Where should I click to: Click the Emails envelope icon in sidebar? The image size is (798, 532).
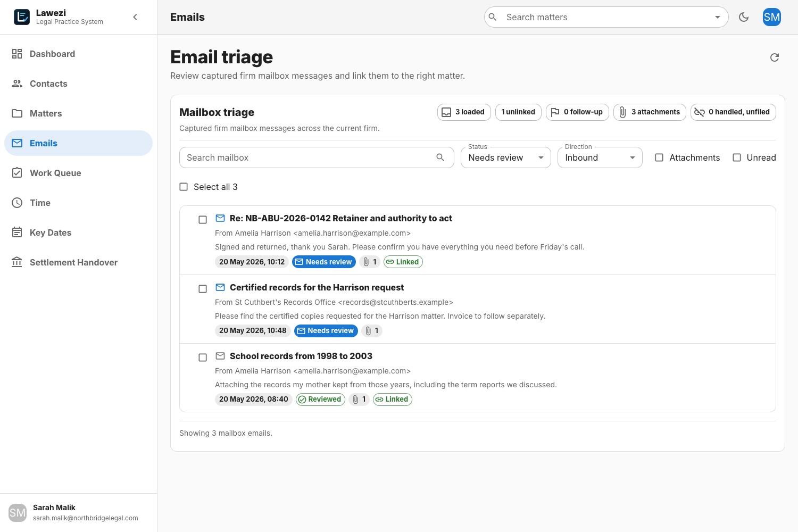17,143
